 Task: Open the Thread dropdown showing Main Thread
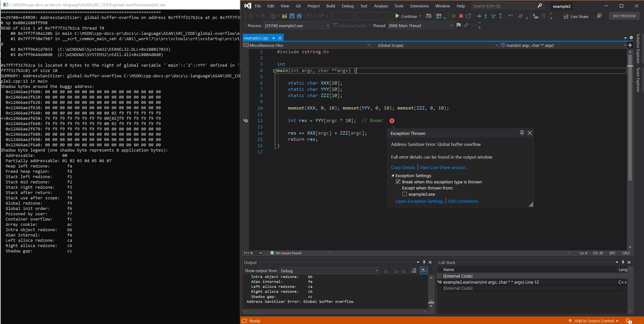pos(452,26)
